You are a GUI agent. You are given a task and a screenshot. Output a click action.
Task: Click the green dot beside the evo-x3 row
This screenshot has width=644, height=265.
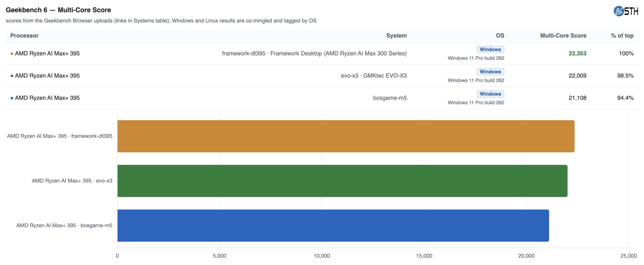point(12,76)
